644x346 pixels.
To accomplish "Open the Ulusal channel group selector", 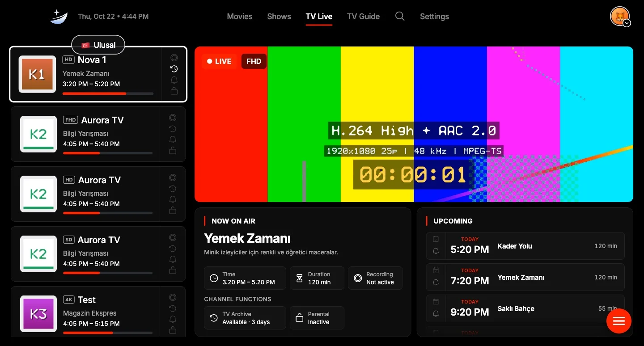I will (x=98, y=45).
